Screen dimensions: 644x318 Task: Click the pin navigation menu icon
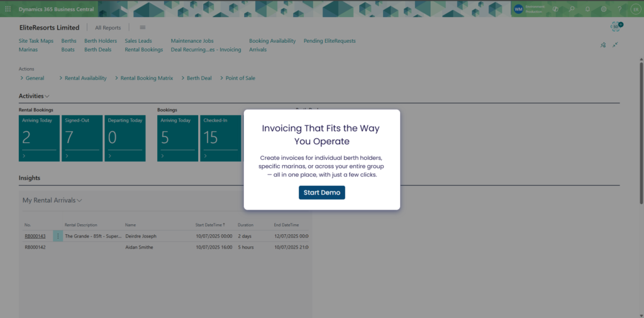(603, 45)
